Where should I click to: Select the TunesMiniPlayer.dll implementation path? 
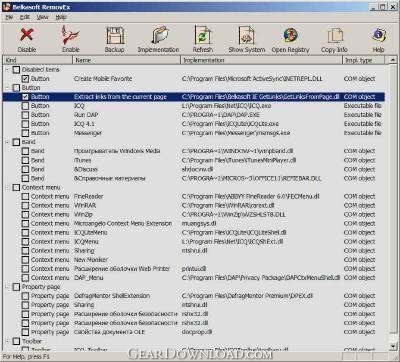point(239,160)
